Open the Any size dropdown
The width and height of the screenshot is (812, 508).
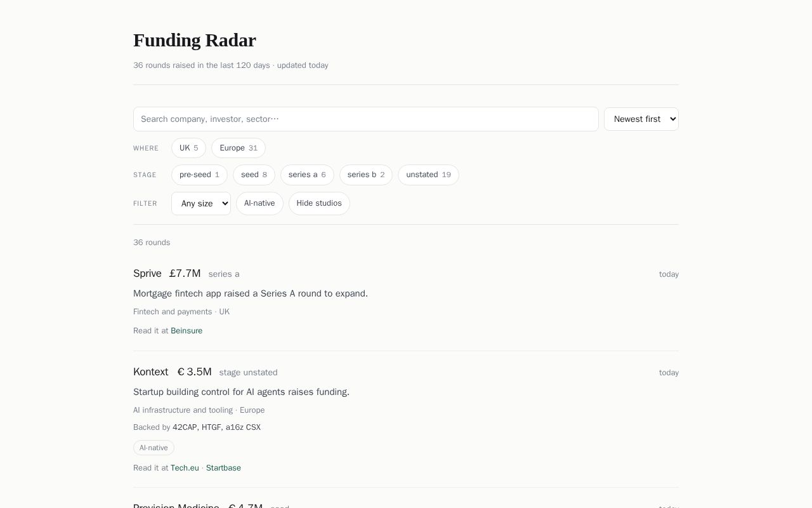tap(201, 203)
